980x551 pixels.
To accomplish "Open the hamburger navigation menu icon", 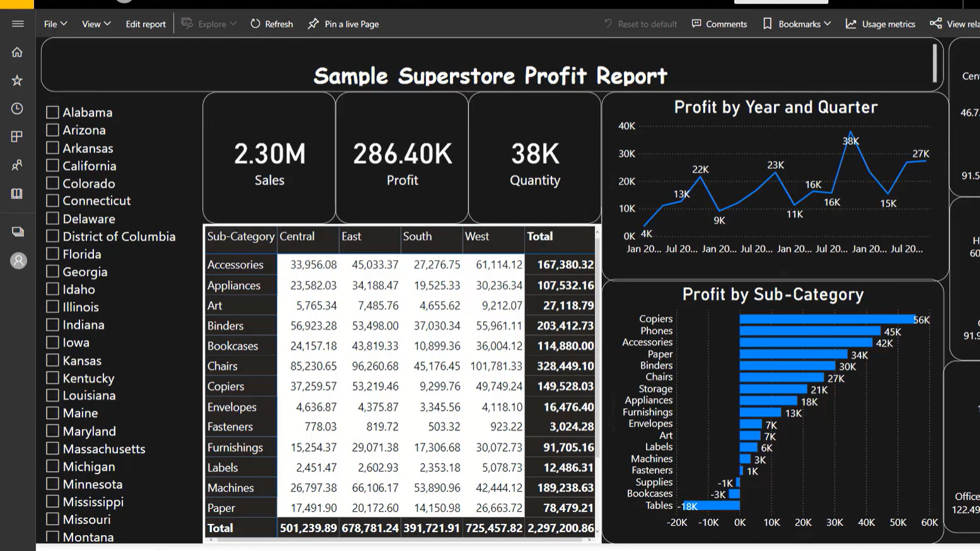I will pos(18,24).
